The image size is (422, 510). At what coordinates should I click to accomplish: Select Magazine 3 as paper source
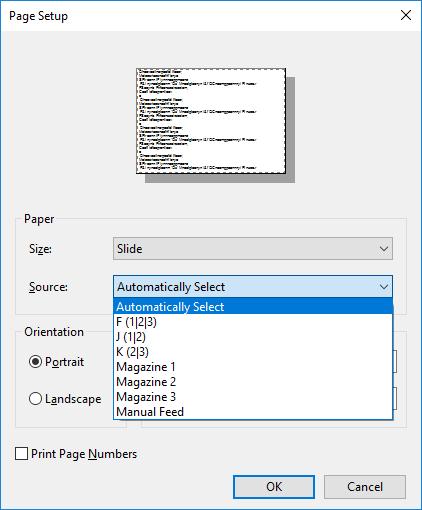click(x=253, y=397)
